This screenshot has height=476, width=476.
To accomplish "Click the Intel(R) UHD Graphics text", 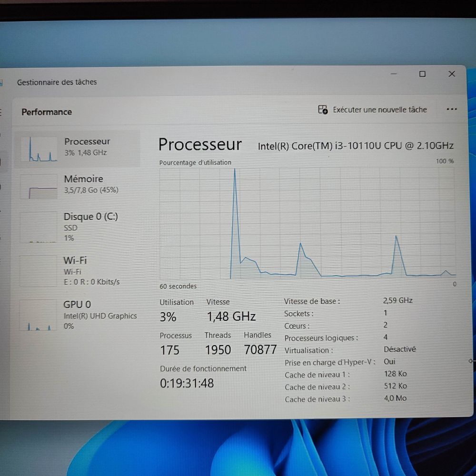I will tap(100, 316).
